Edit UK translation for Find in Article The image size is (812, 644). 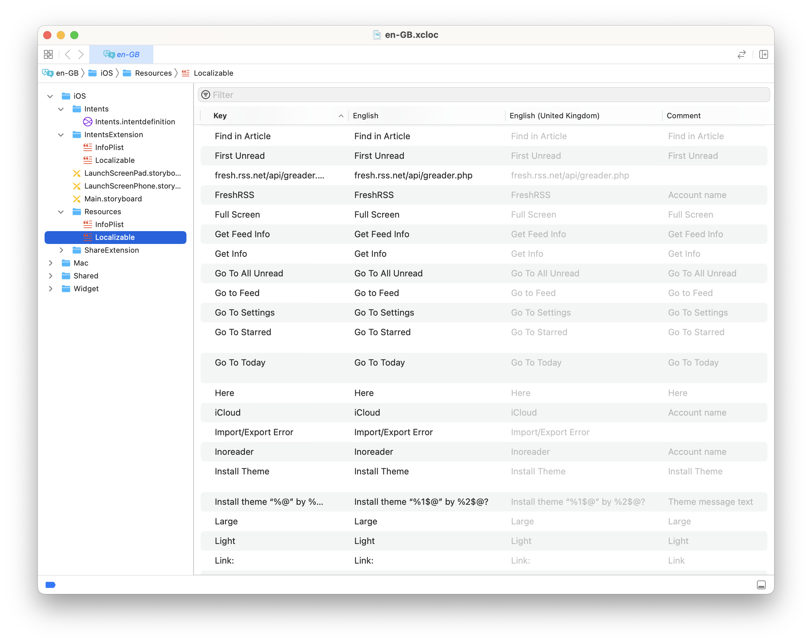click(538, 136)
